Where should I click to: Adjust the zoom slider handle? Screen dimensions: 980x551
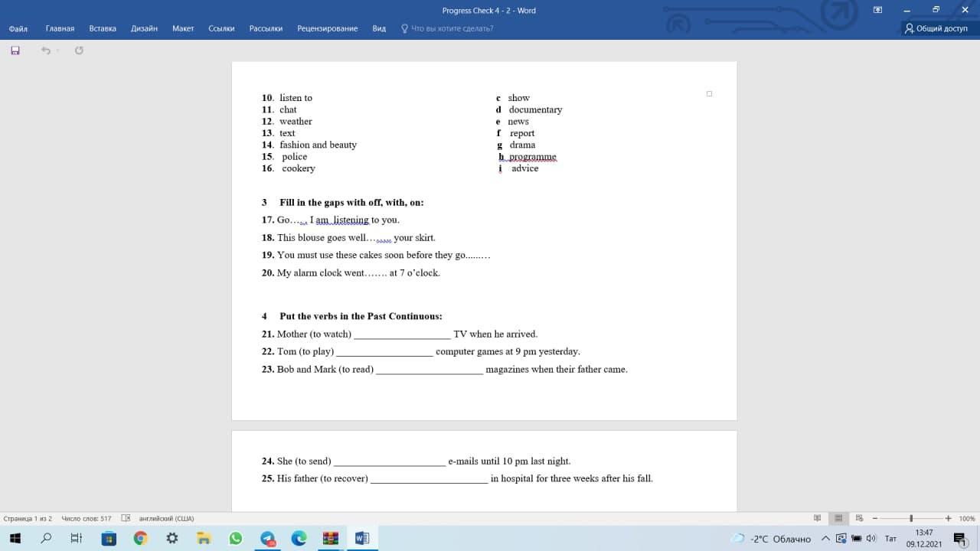(x=911, y=518)
